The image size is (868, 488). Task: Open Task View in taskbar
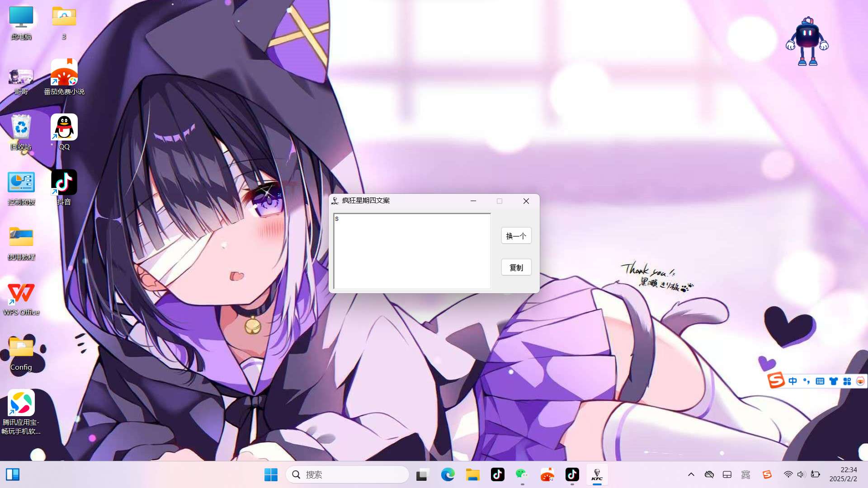[x=422, y=474]
